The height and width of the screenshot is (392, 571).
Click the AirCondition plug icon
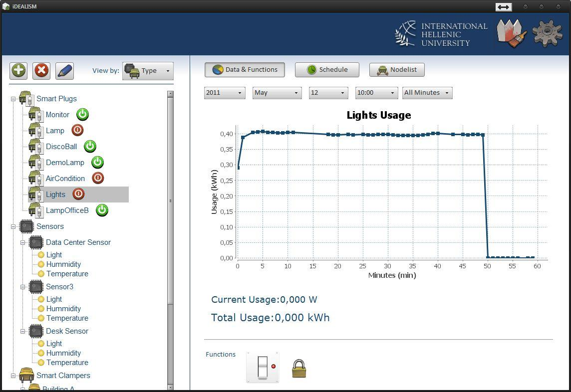click(x=36, y=179)
